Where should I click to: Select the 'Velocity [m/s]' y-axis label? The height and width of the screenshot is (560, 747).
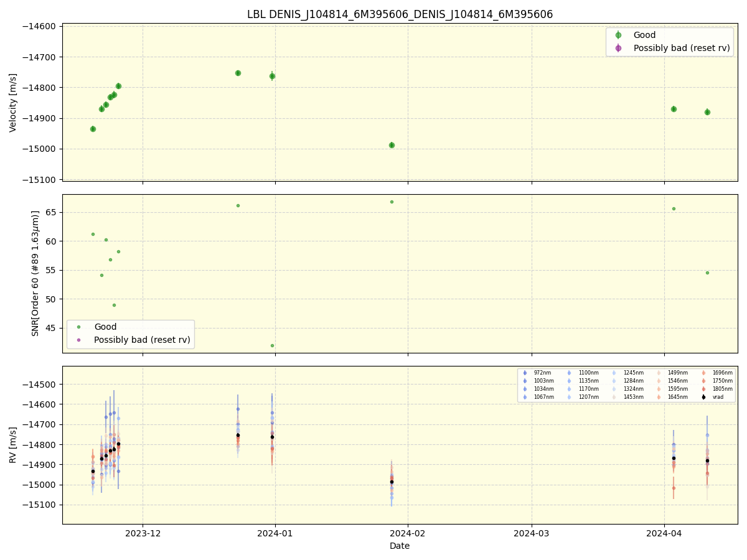[x=13, y=102]
